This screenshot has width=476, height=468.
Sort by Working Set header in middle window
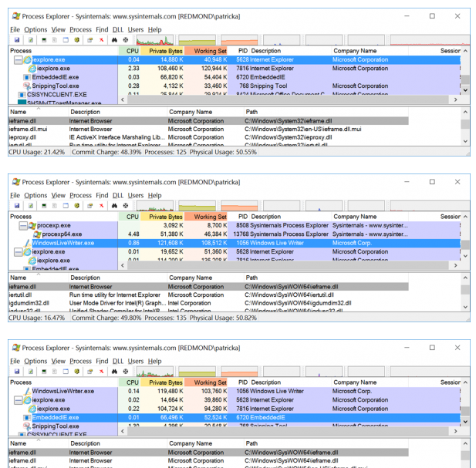206,217
